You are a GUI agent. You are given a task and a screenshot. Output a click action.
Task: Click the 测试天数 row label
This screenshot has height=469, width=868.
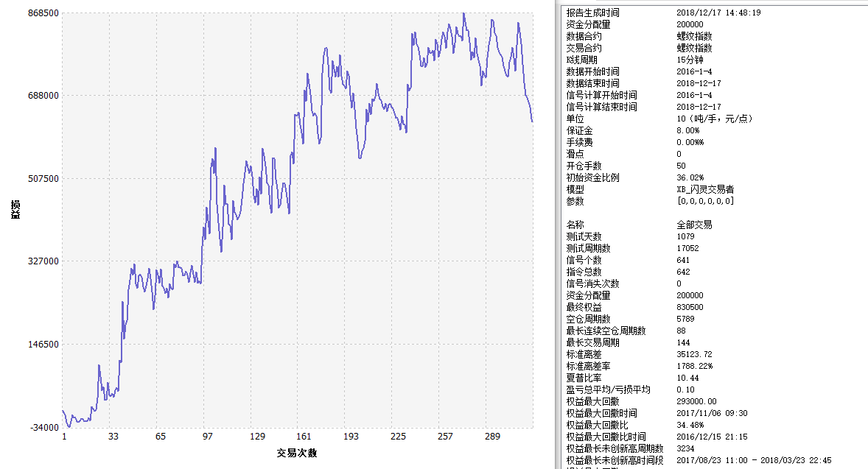tap(584, 236)
